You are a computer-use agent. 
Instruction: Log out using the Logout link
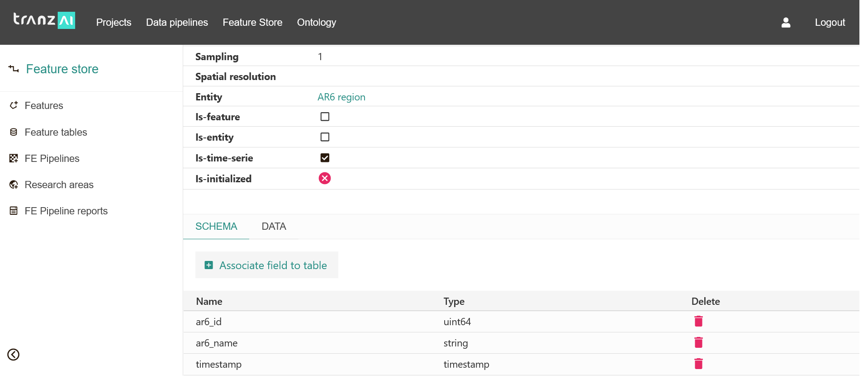click(830, 23)
